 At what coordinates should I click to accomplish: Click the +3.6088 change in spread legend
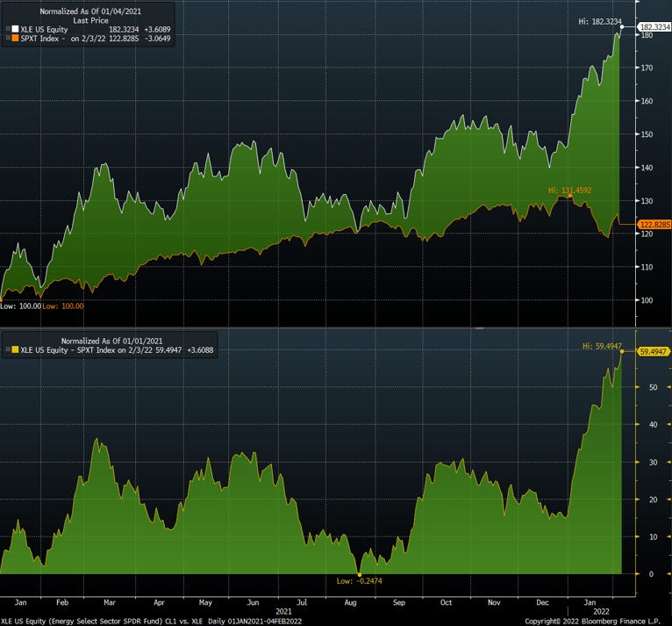pyautogui.click(x=200, y=349)
